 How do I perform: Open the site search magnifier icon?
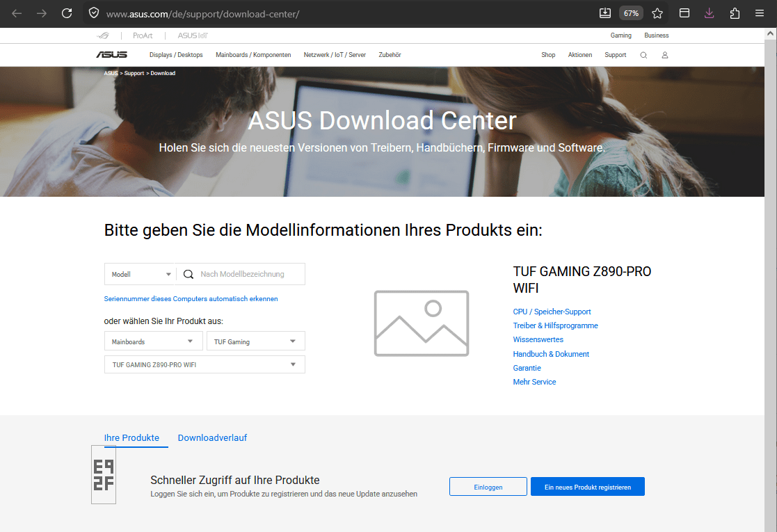pos(643,55)
